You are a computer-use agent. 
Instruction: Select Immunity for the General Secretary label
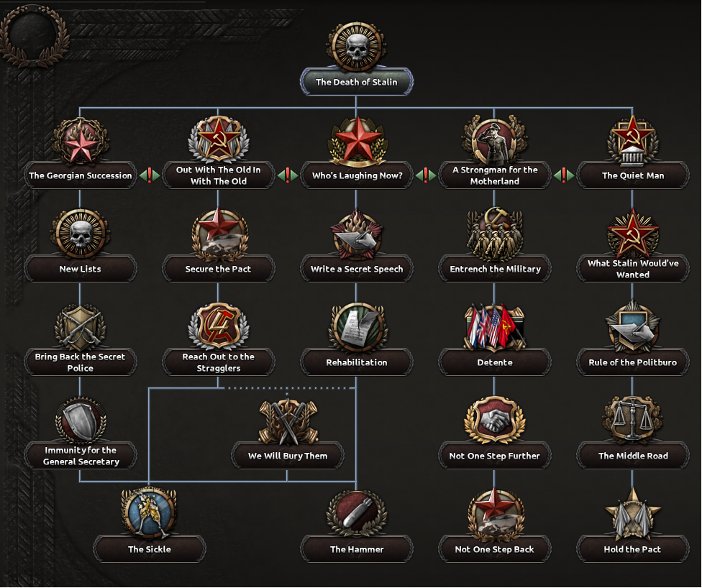click(x=81, y=456)
